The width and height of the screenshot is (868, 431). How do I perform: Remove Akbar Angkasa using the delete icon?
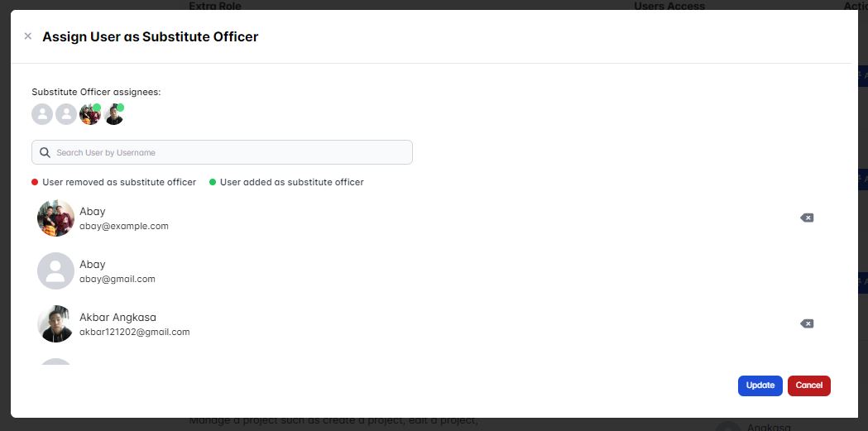click(807, 323)
